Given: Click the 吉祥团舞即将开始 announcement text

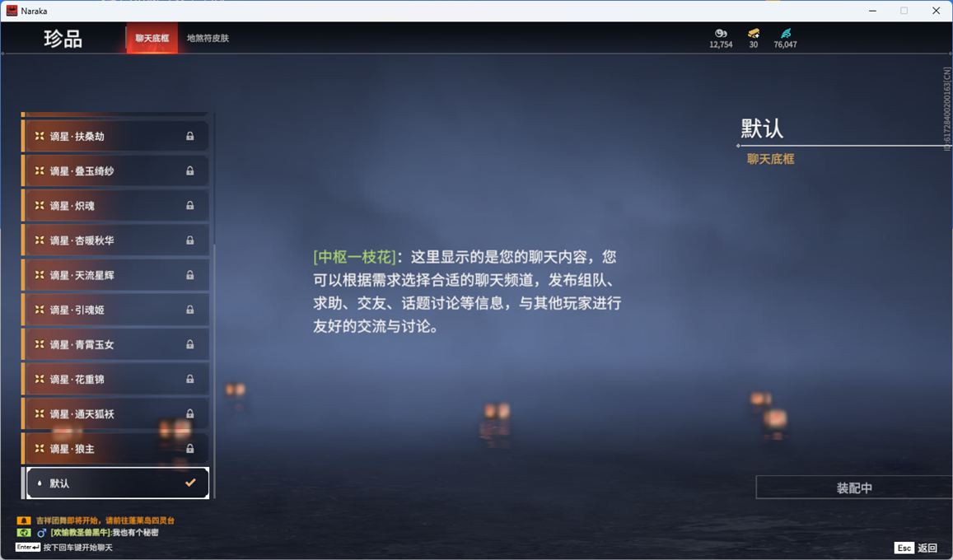Looking at the screenshot, I should [105, 520].
